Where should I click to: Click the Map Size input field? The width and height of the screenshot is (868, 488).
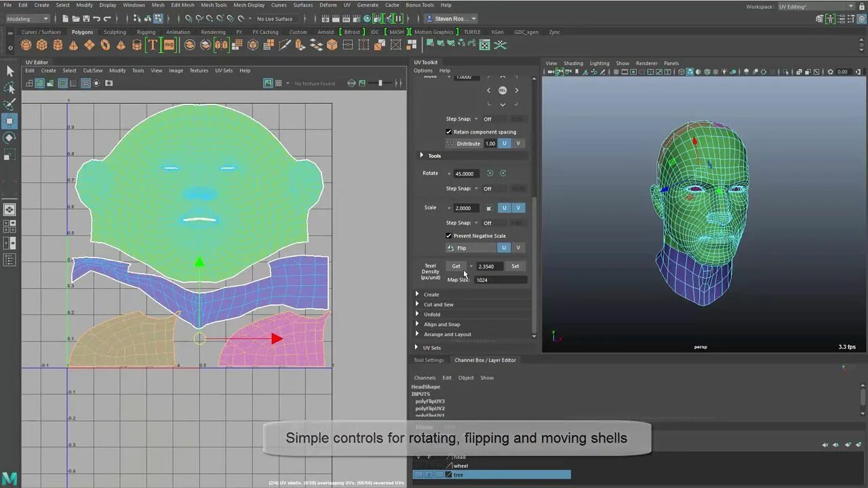click(500, 280)
